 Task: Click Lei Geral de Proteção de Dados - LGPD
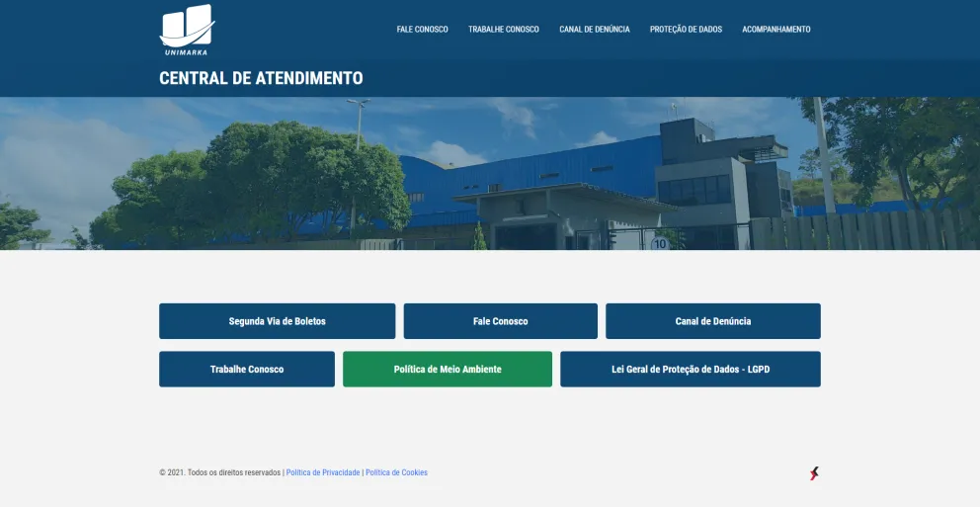pyautogui.click(x=690, y=369)
